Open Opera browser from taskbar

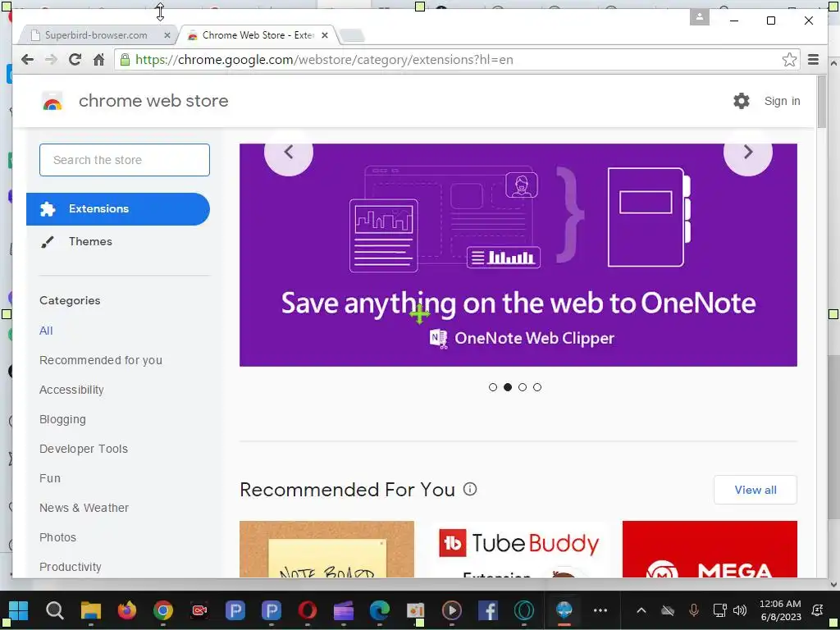[x=308, y=610]
